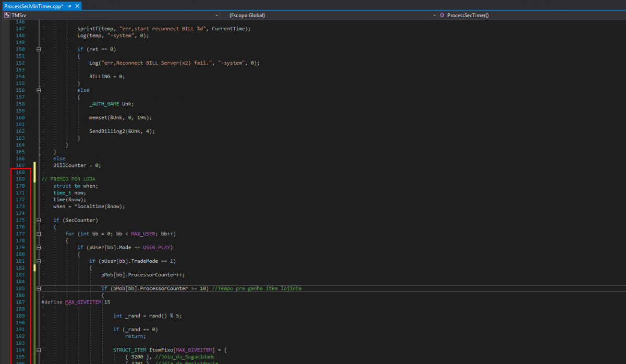The width and height of the screenshot is (626, 364).
Task: Click 'pMob[bb].ProcessorCounter++;' line
Action: tap(143, 274)
